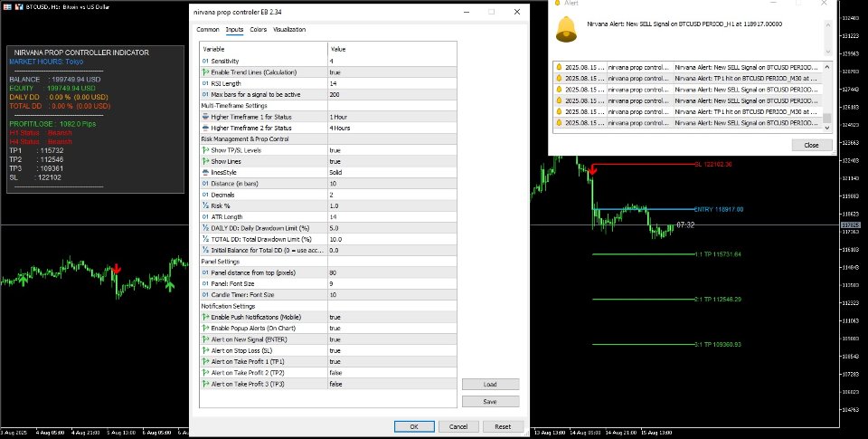Click the fraction icon beside Risk %

tap(205, 205)
